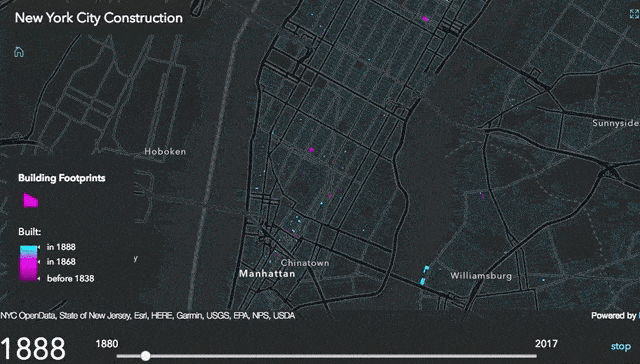The width and height of the screenshot is (640, 364).
Task: Select the 'in 1888' legend arrow marker
Action: click(38, 247)
